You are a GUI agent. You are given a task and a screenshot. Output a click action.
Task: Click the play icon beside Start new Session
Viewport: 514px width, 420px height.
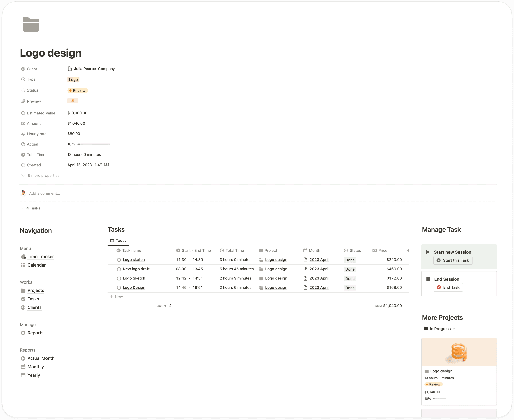[x=428, y=252]
